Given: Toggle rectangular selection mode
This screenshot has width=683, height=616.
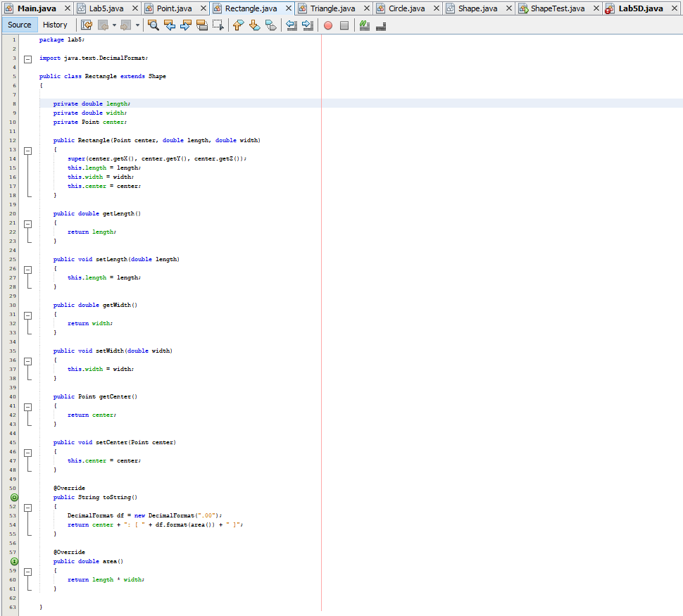Looking at the screenshot, I should click(x=218, y=25).
